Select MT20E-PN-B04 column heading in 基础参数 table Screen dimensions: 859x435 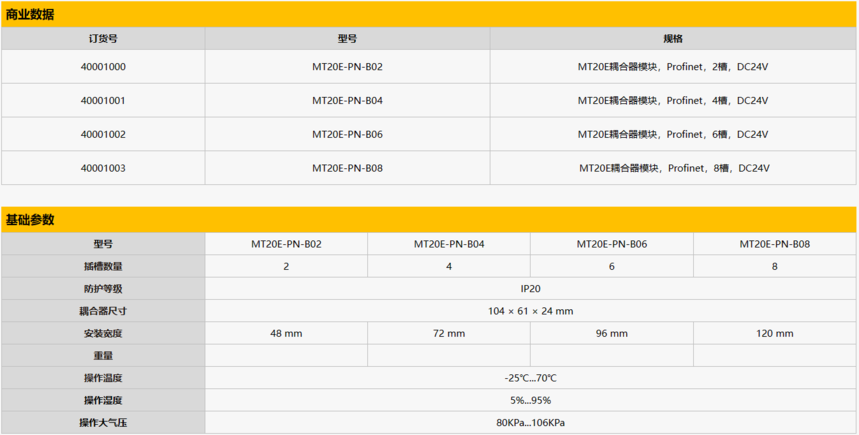(x=449, y=244)
